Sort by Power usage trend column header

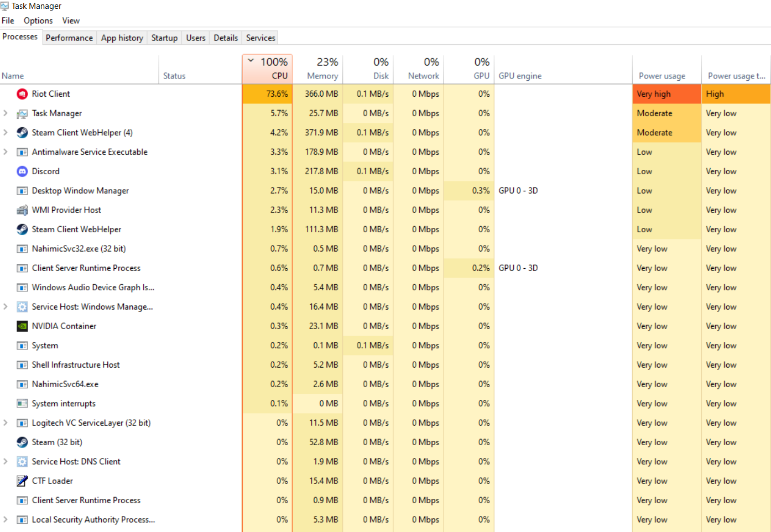coord(736,70)
